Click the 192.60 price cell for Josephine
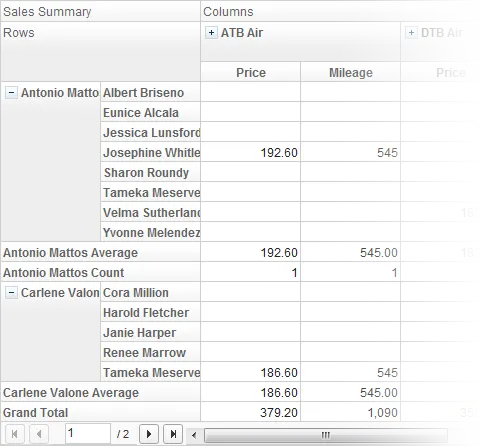The image size is (480, 446). click(251, 152)
